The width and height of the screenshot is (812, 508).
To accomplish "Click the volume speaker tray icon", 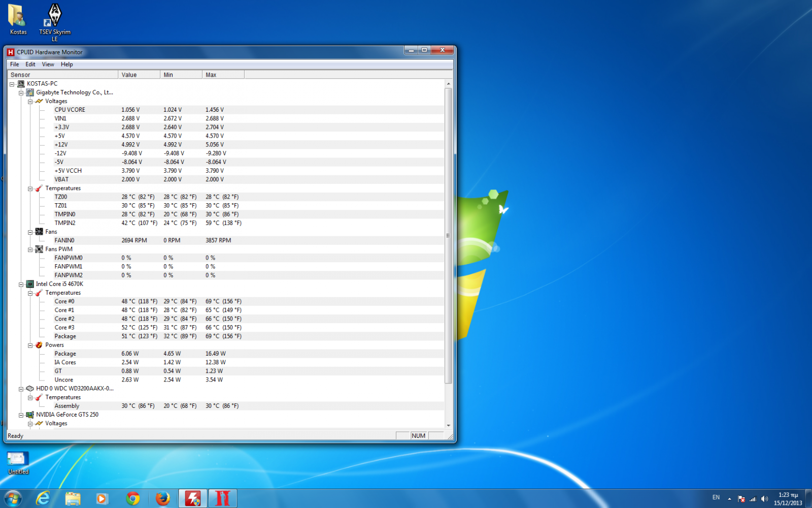I will 764,499.
